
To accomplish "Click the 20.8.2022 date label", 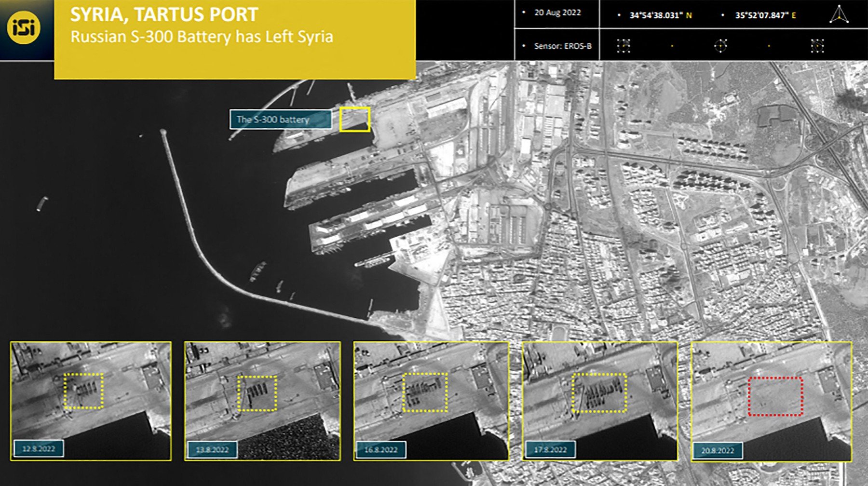I will [x=717, y=450].
